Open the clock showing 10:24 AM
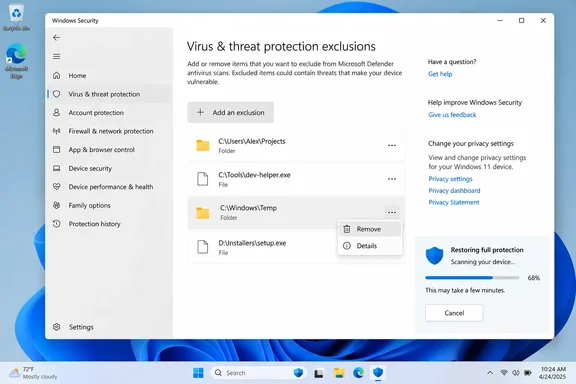576x384 pixels. coord(553,373)
